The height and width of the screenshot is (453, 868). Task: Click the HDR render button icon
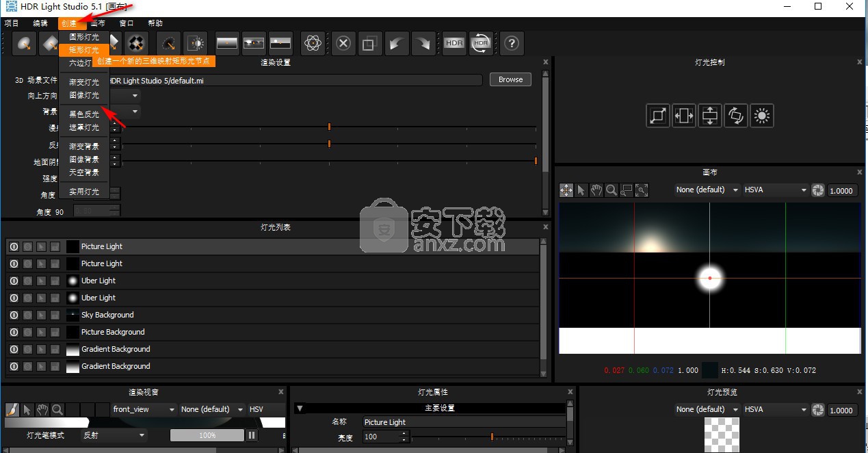point(454,43)
